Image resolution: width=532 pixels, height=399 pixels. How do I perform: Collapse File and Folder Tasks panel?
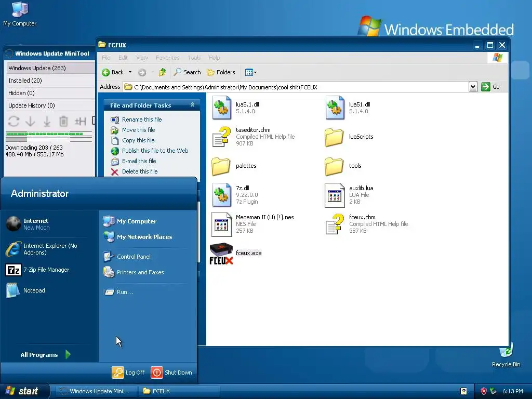point(192,105)
